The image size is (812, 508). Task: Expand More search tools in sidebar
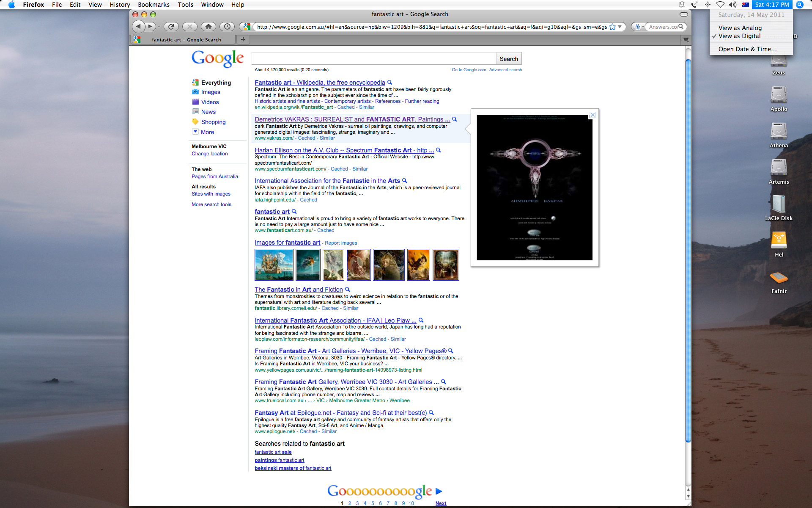click(211, 204)
